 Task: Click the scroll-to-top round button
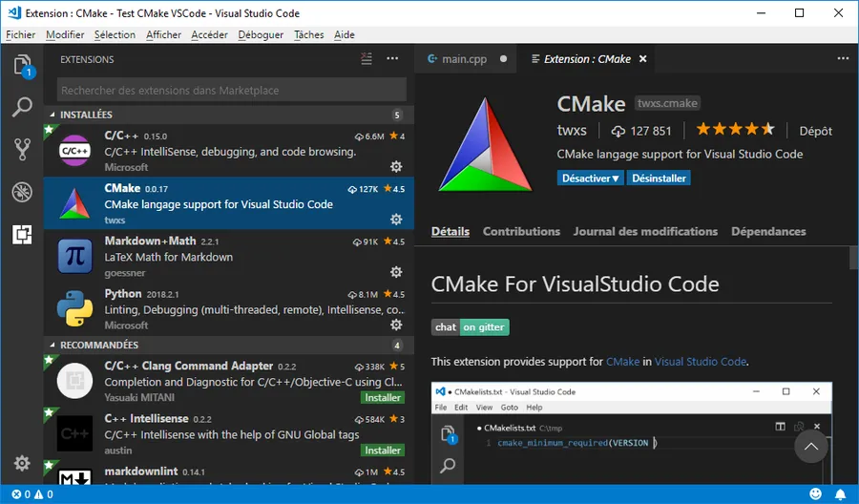pos(811,447)
